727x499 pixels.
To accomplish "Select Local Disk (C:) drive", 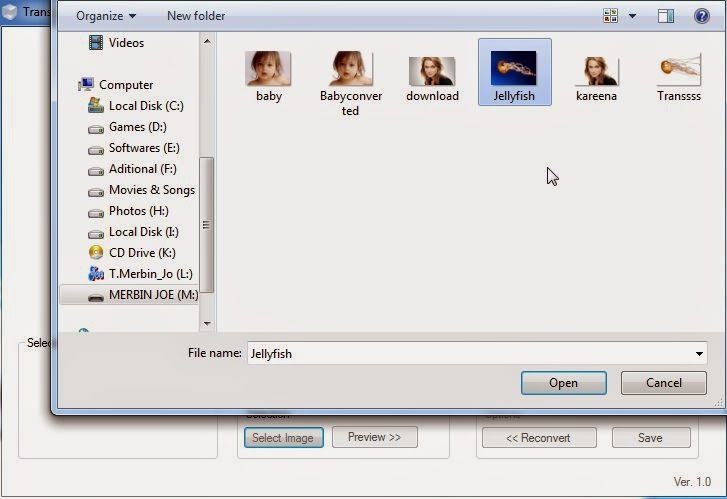I will click(145, 106).
